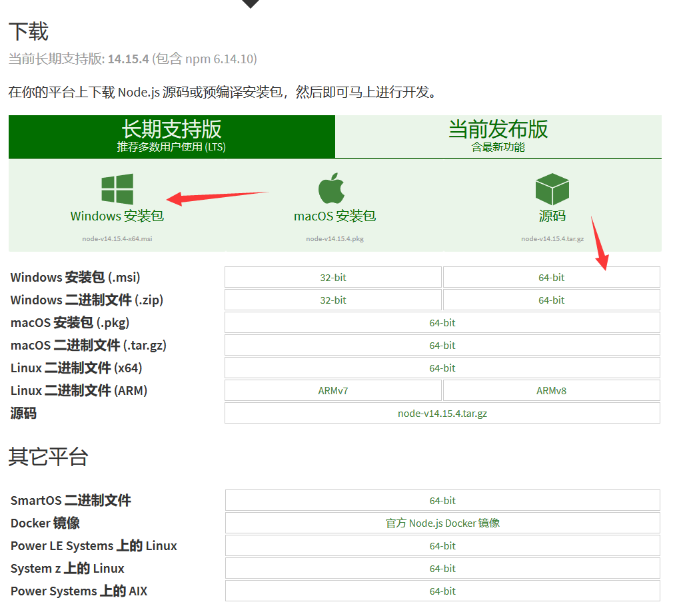Viewport: 673px width, 616px height.
Task: Click the Power LE Systems 上的 Linux label
Action: [x=93, y=546]
